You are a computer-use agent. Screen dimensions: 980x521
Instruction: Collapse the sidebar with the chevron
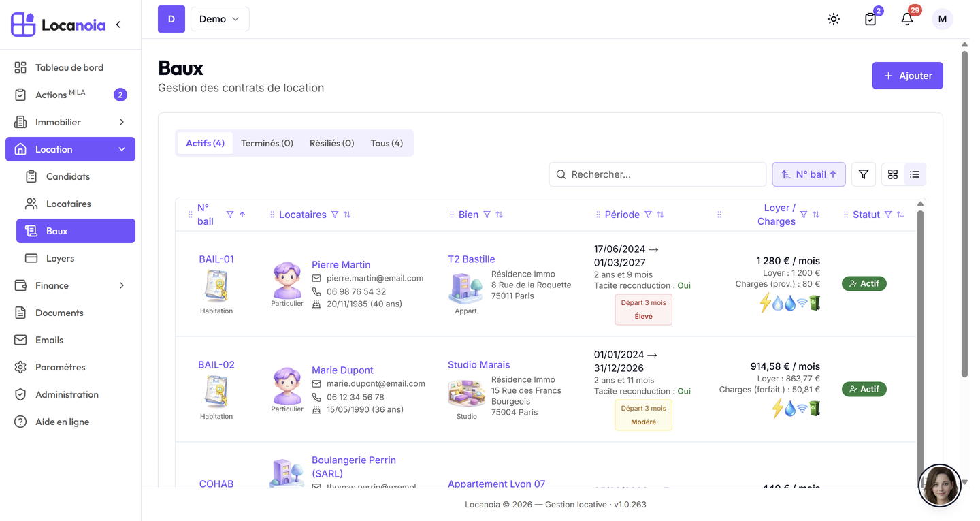click(x=118, y=25)
